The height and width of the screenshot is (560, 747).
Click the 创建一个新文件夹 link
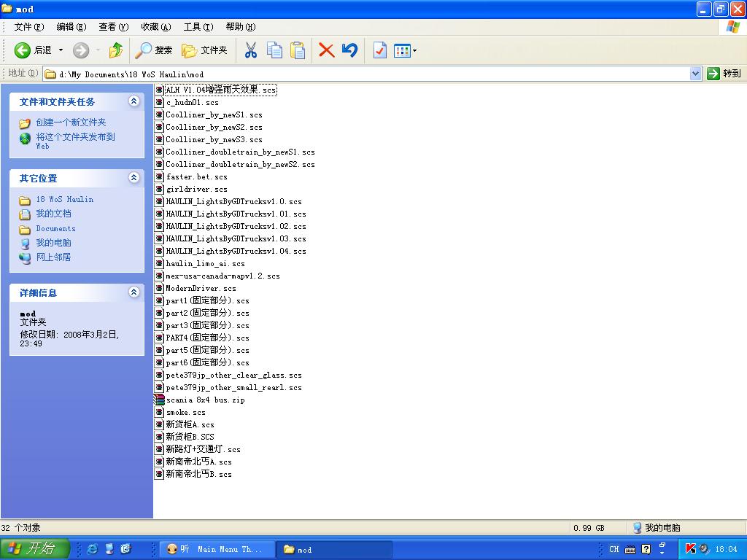point(71,122)
